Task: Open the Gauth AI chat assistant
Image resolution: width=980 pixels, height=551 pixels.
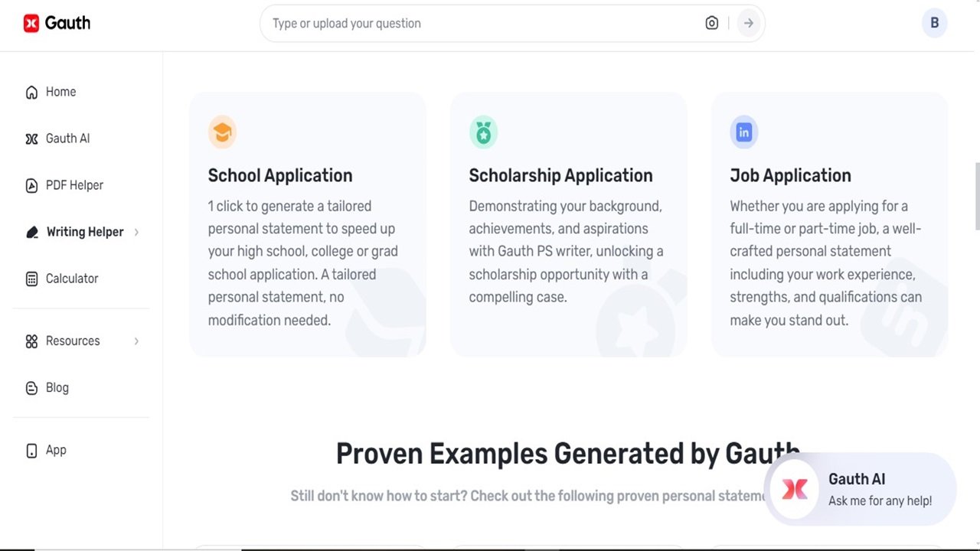Action: (859, 489)
